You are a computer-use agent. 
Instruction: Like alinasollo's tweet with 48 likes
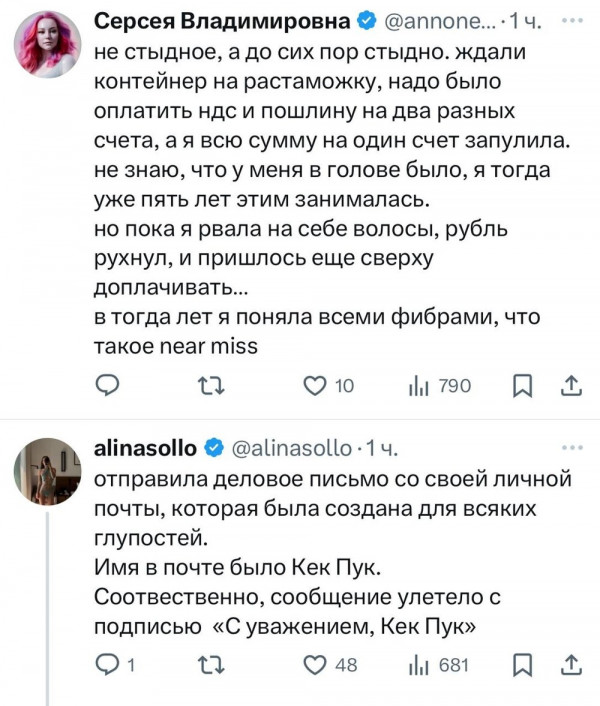coord(316,665)
